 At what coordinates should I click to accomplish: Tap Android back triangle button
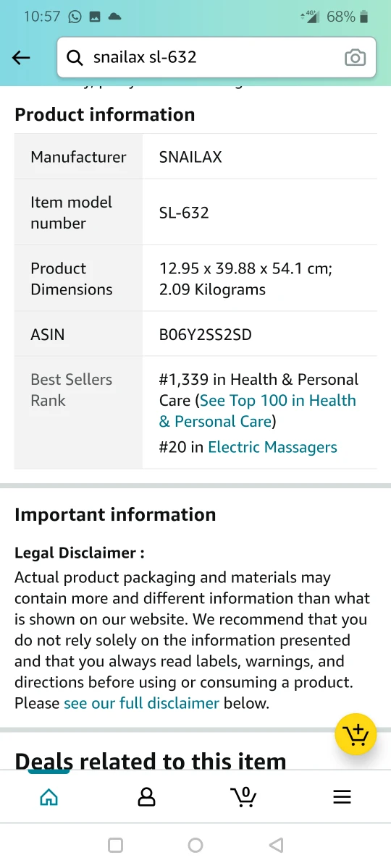click(x=276, y=845)
